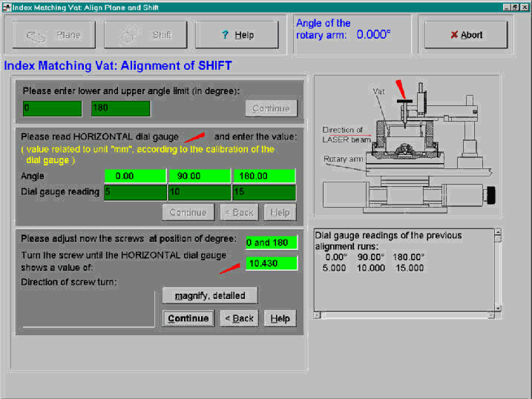Click the target value field showing 10.430
This screenshot has height=399, width=532.
272,263
